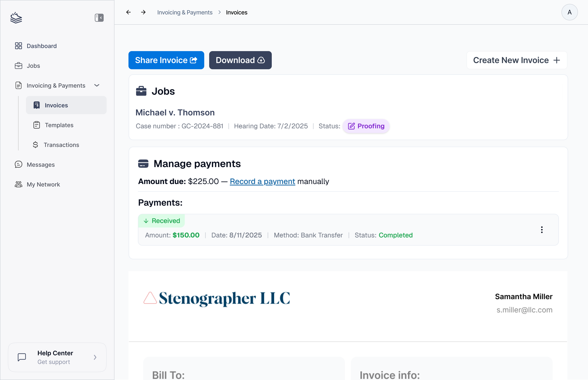Select the Jobs briefcase icon in sidebar
This screenshot has height=380, width=588.
click(x=18, y=66)
